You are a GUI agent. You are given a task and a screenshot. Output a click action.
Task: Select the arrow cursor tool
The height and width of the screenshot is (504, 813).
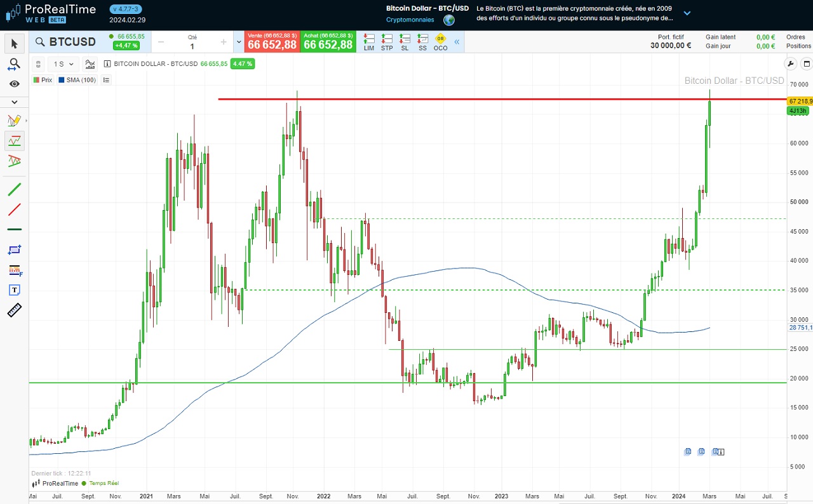coord(14,44)
